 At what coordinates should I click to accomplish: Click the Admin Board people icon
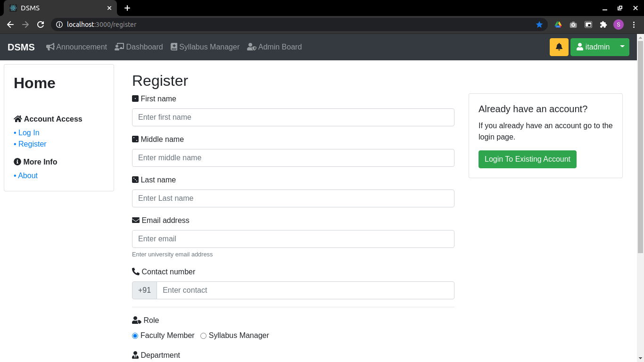(x=251, y=47)
